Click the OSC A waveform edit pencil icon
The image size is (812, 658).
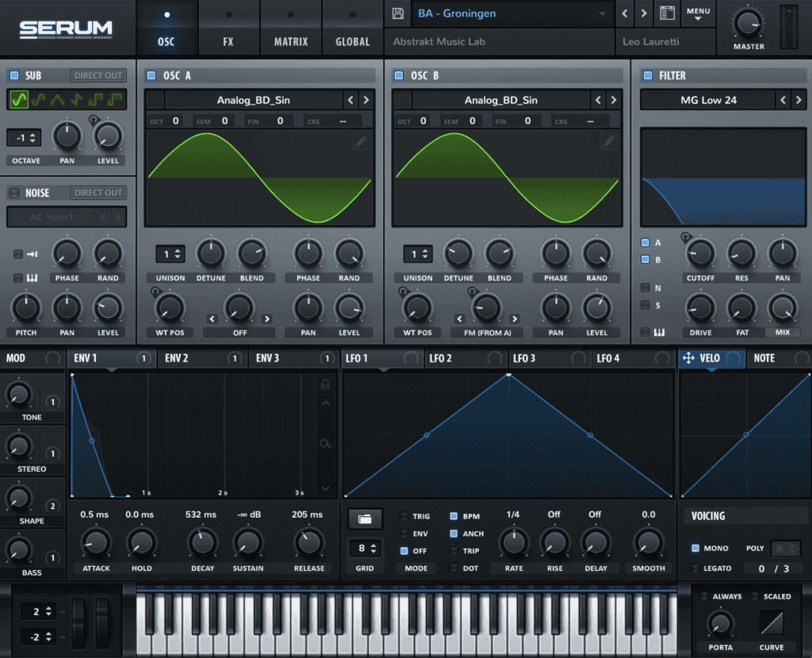point(361,141)
